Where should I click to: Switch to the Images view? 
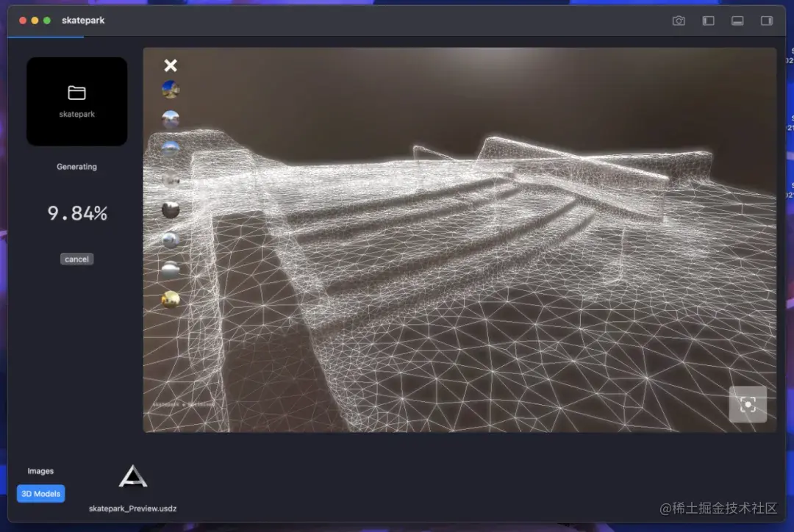(40, 471)
